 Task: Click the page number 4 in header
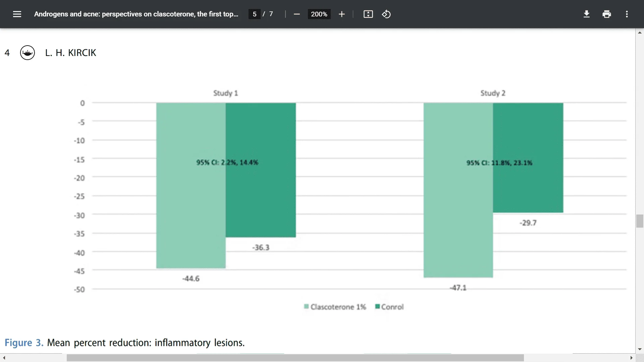(7, 53)
